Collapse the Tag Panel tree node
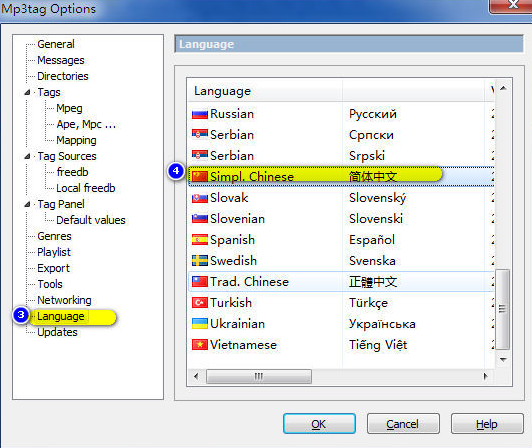This screenshot has height=448, width=532. tap(27, 204)
